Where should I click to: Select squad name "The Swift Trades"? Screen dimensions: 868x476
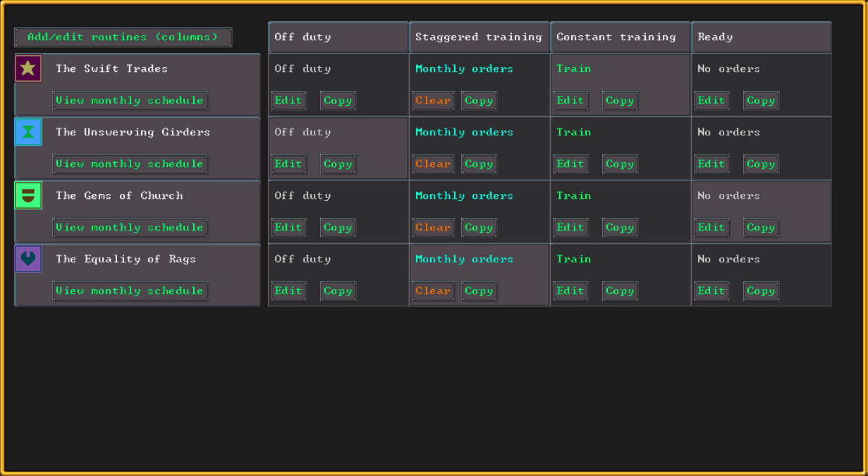click(x=112, y=68)
